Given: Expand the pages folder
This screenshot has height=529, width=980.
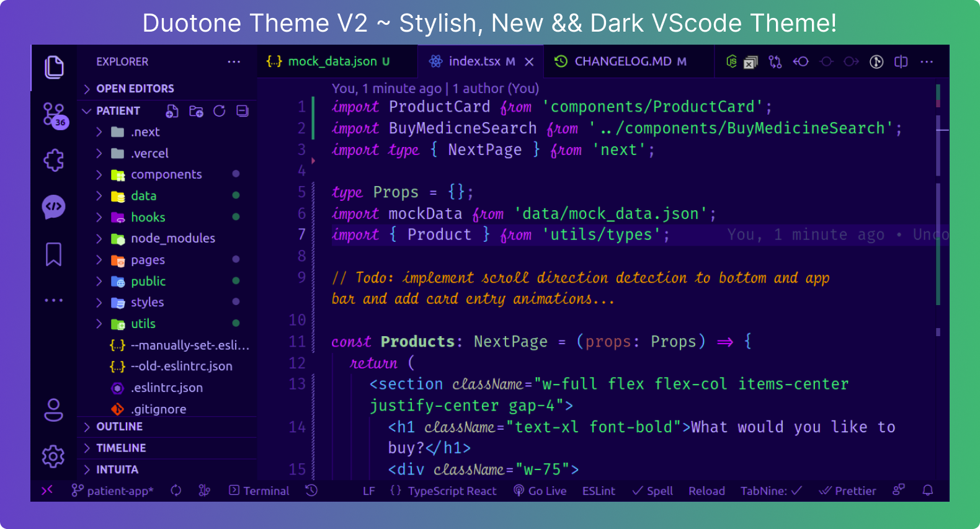Looking at the screenshot, I should click(167, 260).
